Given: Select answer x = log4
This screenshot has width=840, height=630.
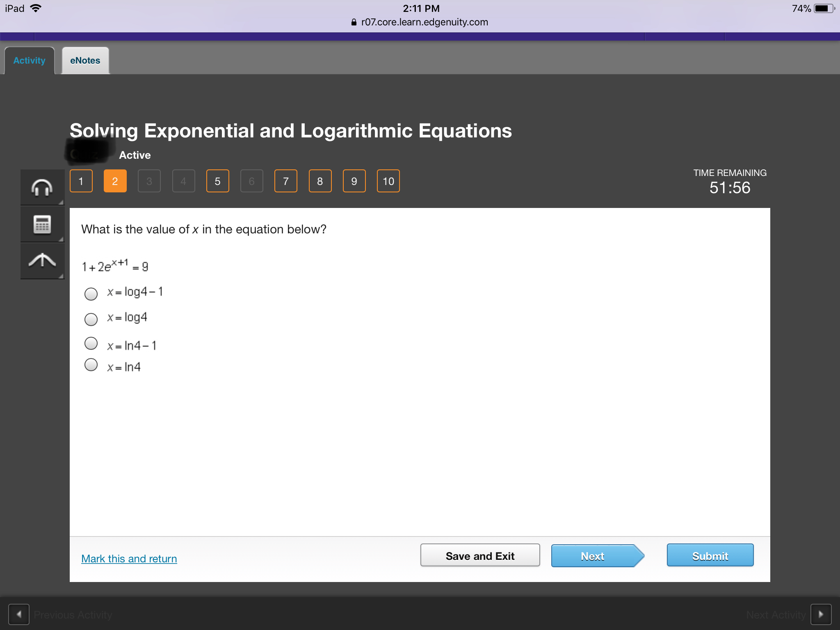Looking at the screenshot, I should (x=91, y=319).
